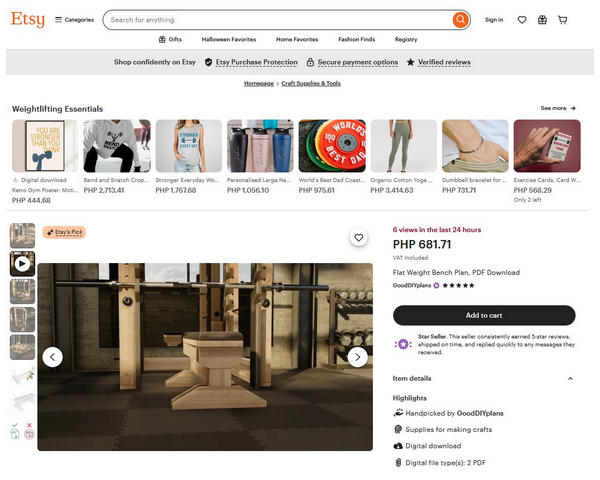Open the gift box icon in header
Screen dimensions: 600x480
tap(542, 20)
